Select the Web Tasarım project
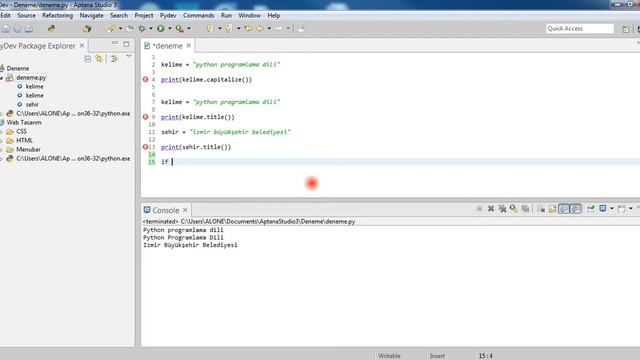The image size is (640, 360). point(24,122)
